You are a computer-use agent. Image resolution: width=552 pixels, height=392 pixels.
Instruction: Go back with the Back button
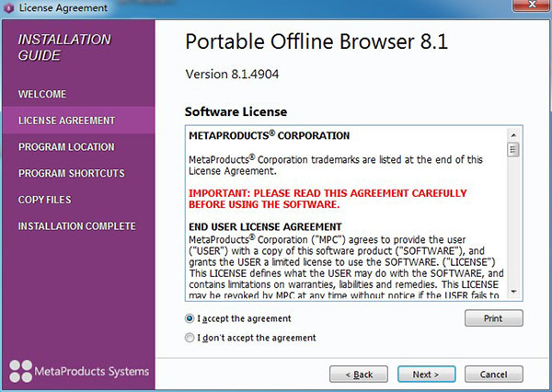[x=358, y=375]
